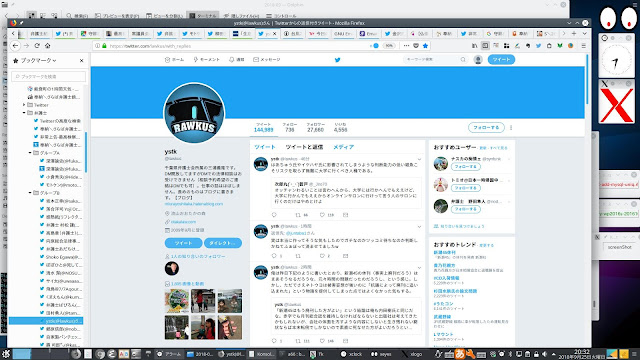
Task: Click the Pocket save icon
Action: point(416,46)
